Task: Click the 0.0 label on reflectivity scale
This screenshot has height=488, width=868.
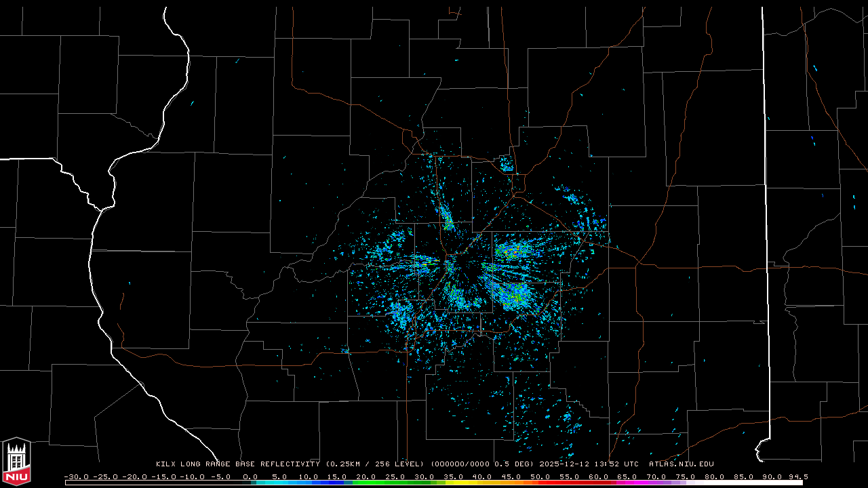Action: pos(250,476)
